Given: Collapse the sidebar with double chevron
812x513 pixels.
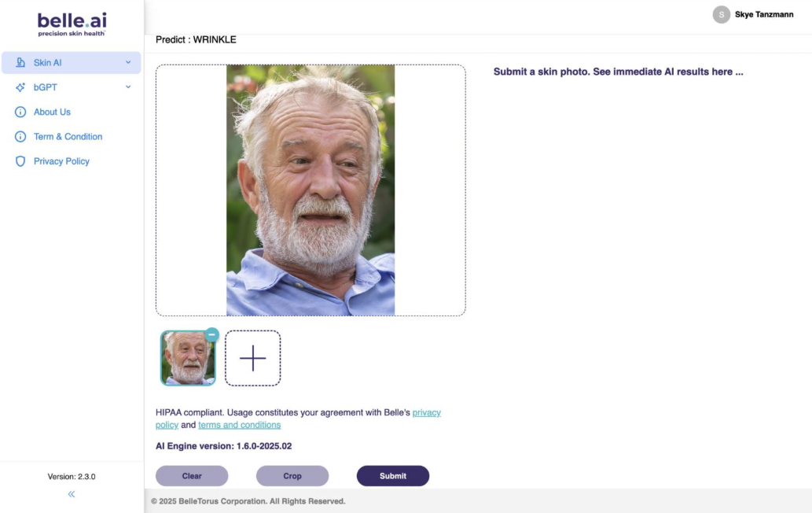Looking at the screenshot, I should point(72,494).
